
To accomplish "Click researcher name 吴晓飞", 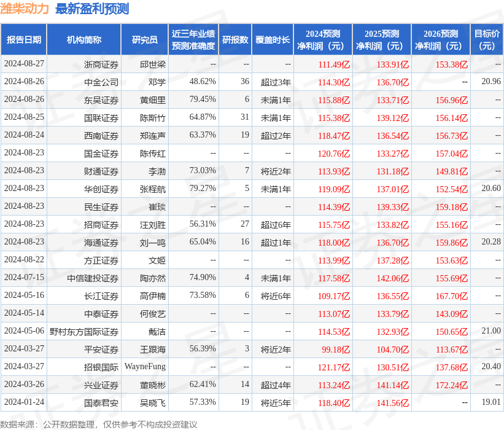I will [x=153, y=403].
